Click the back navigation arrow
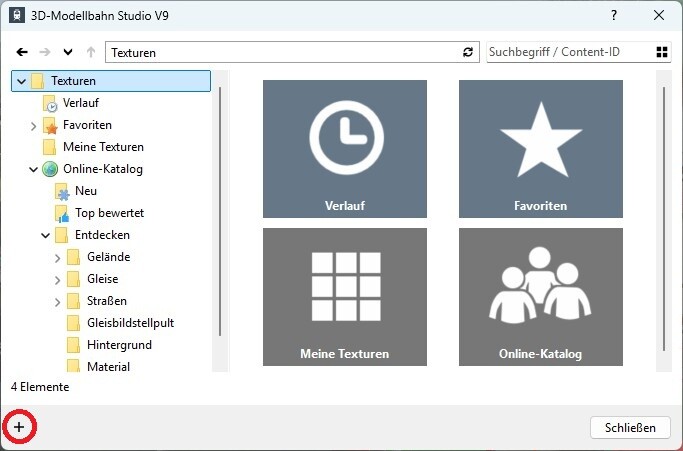This screenshot has height=451, width=683. pos(22,52)
